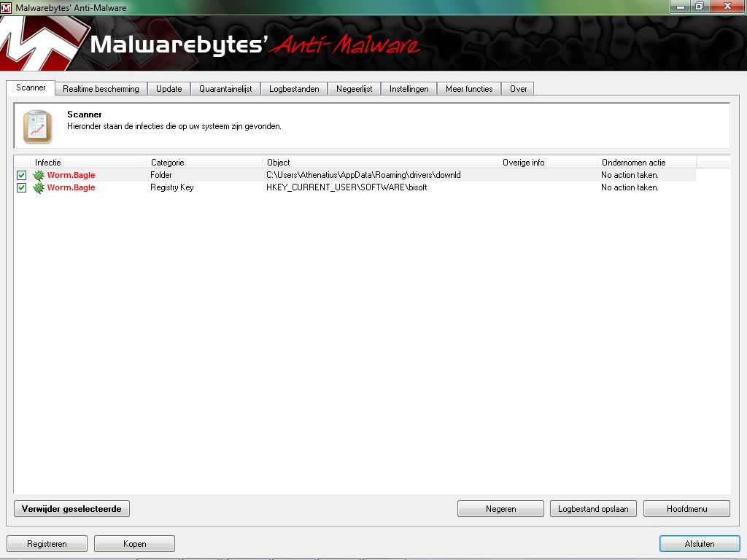Click the Folder category cell
747x560 pixels.
tap(161, 175)
